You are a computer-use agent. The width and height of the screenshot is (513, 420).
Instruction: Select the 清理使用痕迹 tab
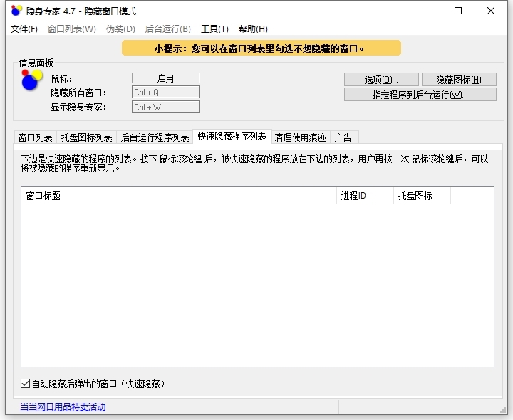click(300, 137)
